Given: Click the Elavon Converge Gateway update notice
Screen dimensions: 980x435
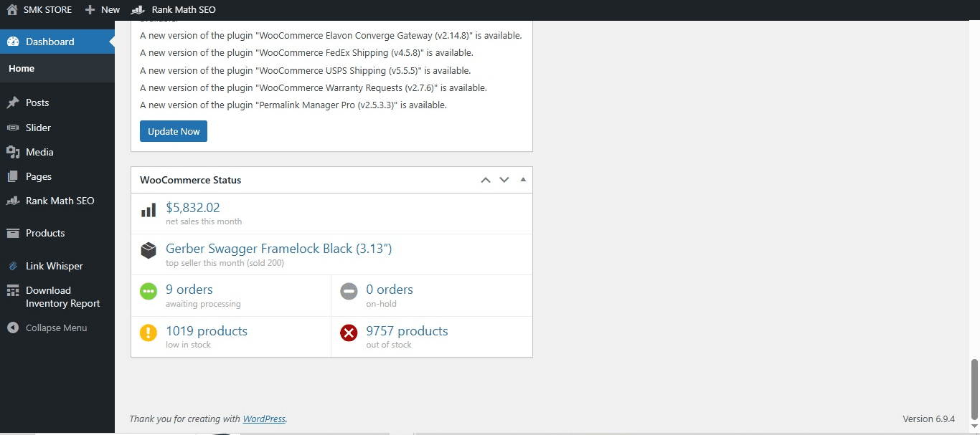Looking at the screenshot, I should (x=331, y=35).
